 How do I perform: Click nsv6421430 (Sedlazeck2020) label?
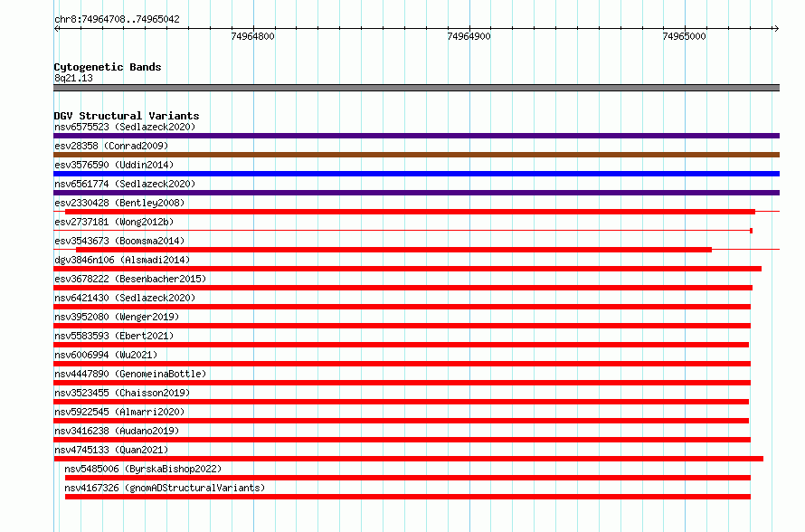tap(125, 298)
